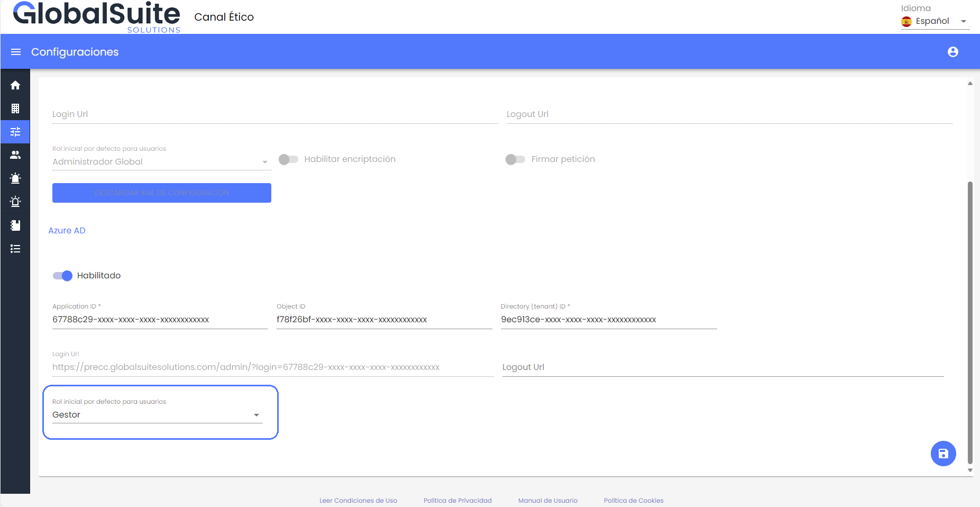Open the Política de Privacidad link
The width and height of the screenshot is (980, 507).
pos(457,501)
